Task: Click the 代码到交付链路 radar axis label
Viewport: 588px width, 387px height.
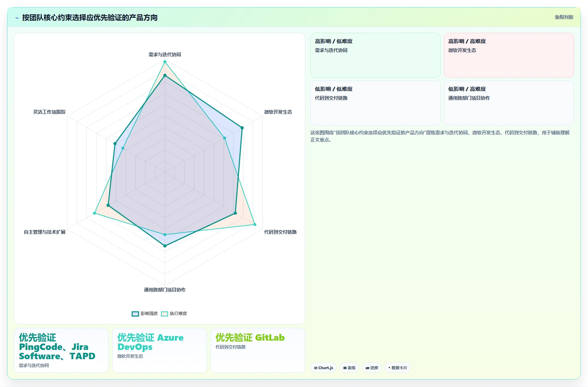Action: pos(280,232)
